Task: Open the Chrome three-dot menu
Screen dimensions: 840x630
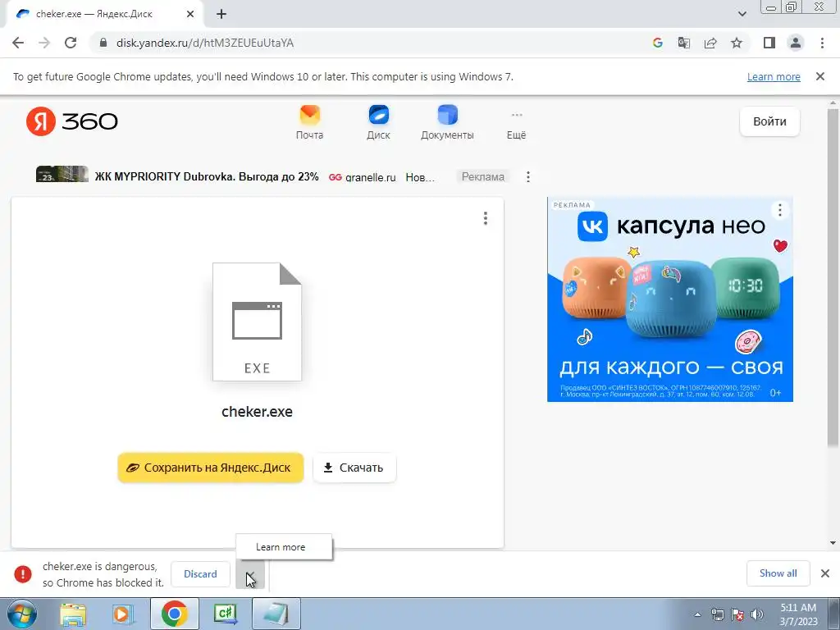Action: (x=822, y=43)
